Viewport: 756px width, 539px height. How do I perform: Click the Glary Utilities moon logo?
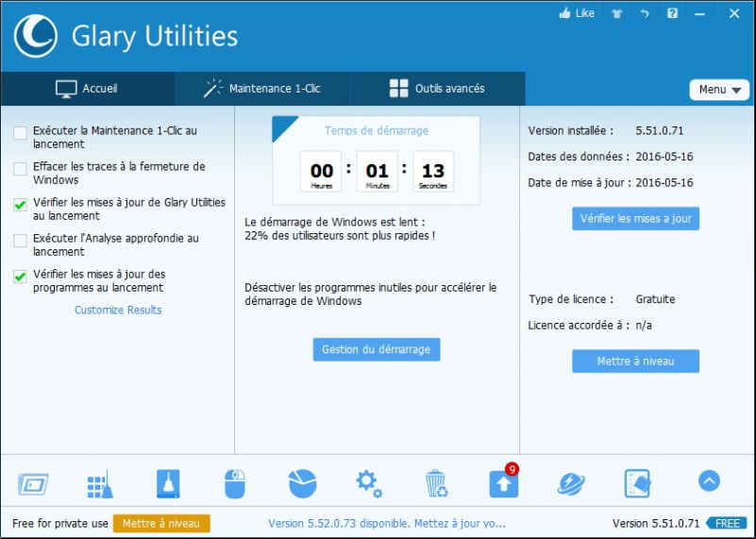pos(36,36)
